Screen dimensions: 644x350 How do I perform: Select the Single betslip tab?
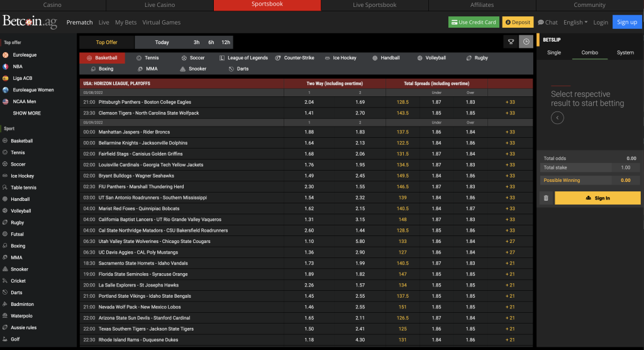pos(554,53)
